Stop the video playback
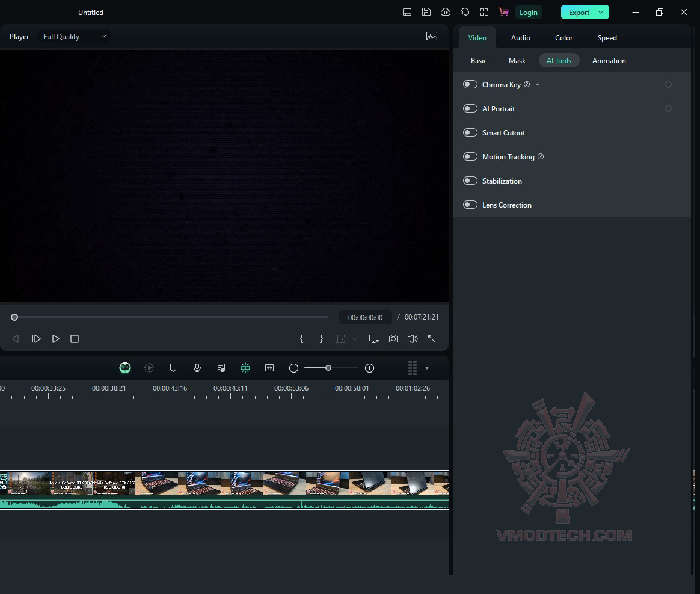The height and width of the screenshot is (594, 700). point(75,339)
